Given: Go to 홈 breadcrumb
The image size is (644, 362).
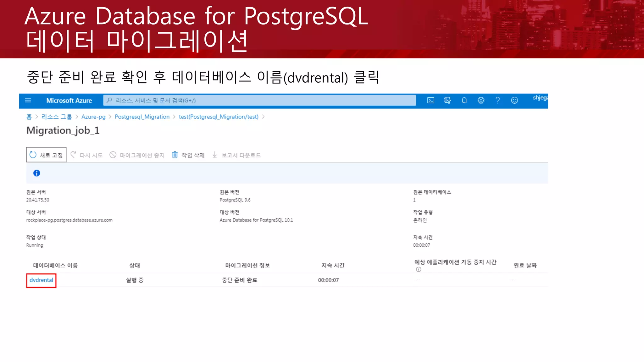Looking at the screenshot, I should 29,117.
